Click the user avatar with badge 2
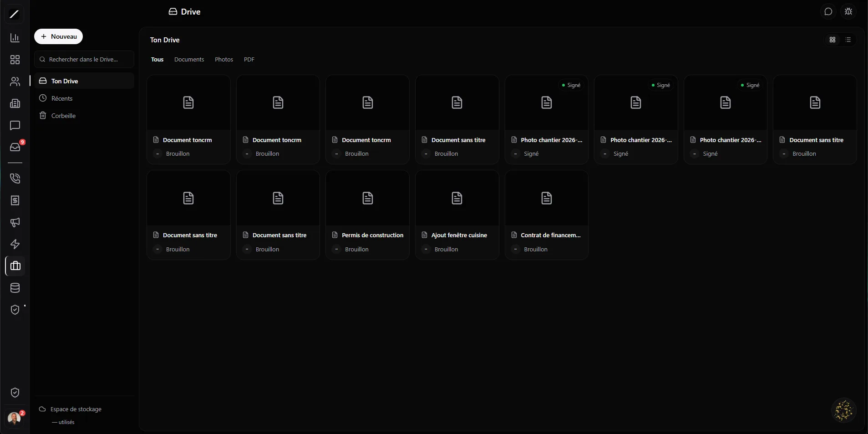 click(x=15, y=418)
